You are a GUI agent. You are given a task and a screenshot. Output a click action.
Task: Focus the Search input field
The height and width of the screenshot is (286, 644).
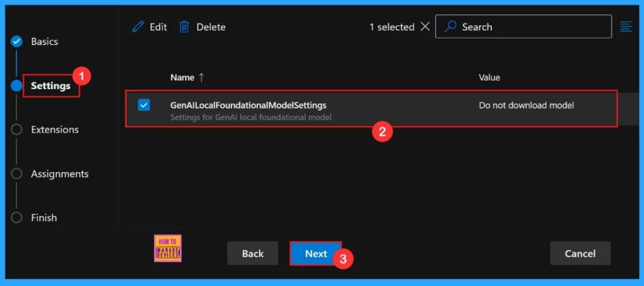[x=524, y=26]
